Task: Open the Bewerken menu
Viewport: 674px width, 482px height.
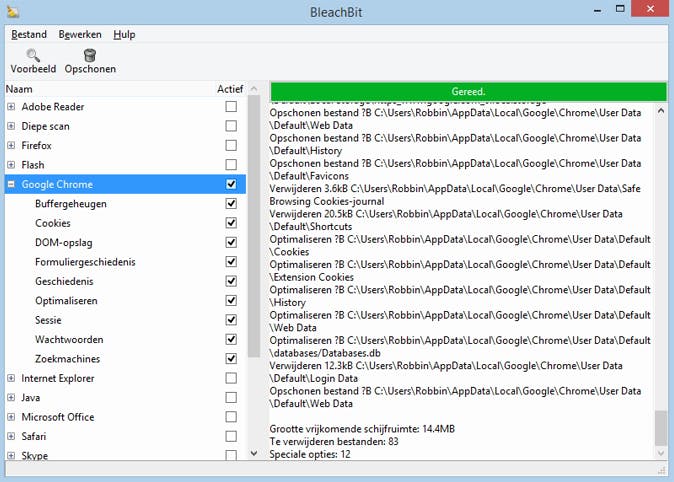Action: (x=80, y=34)
